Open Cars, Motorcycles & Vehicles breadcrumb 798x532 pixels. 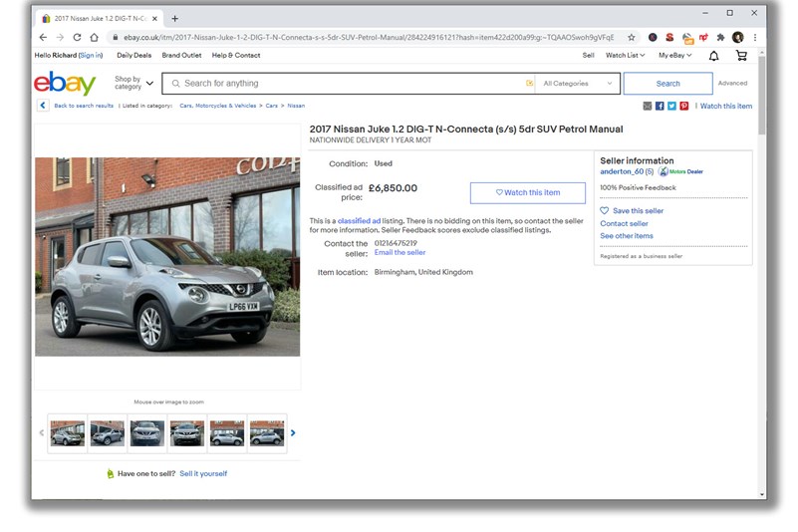[218, 106]
